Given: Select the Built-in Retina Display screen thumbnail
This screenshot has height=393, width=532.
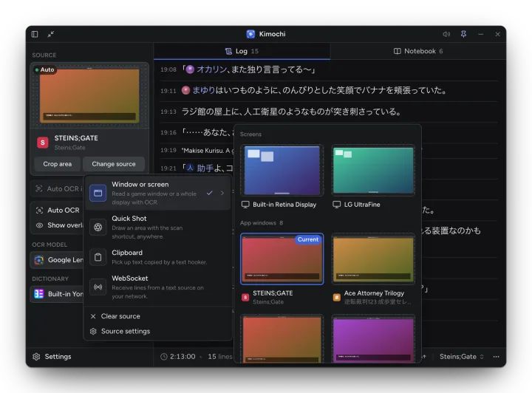Looking at the screenshot, I should 282,170.
